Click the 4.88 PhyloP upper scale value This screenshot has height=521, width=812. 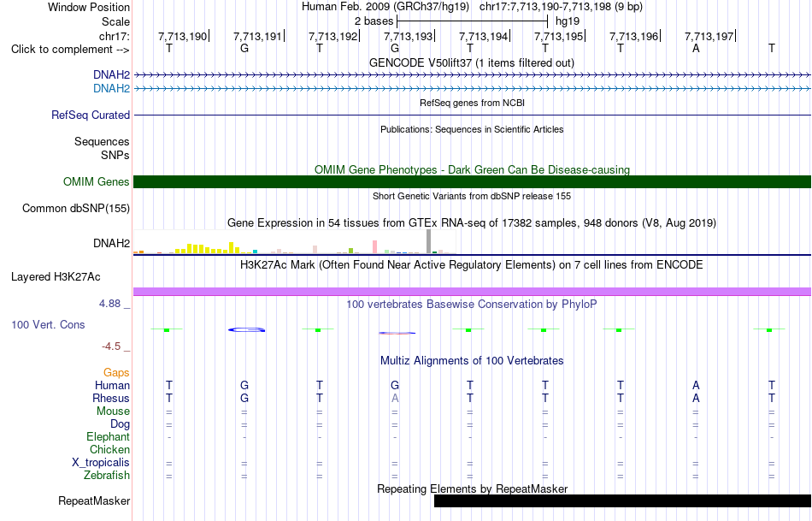coord(109,304)
